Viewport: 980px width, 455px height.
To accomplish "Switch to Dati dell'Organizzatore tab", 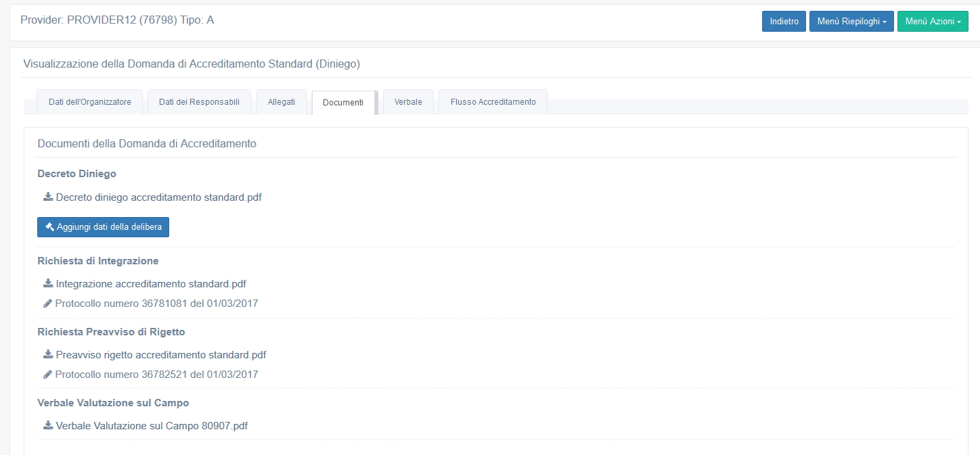I will pos(90,102).
